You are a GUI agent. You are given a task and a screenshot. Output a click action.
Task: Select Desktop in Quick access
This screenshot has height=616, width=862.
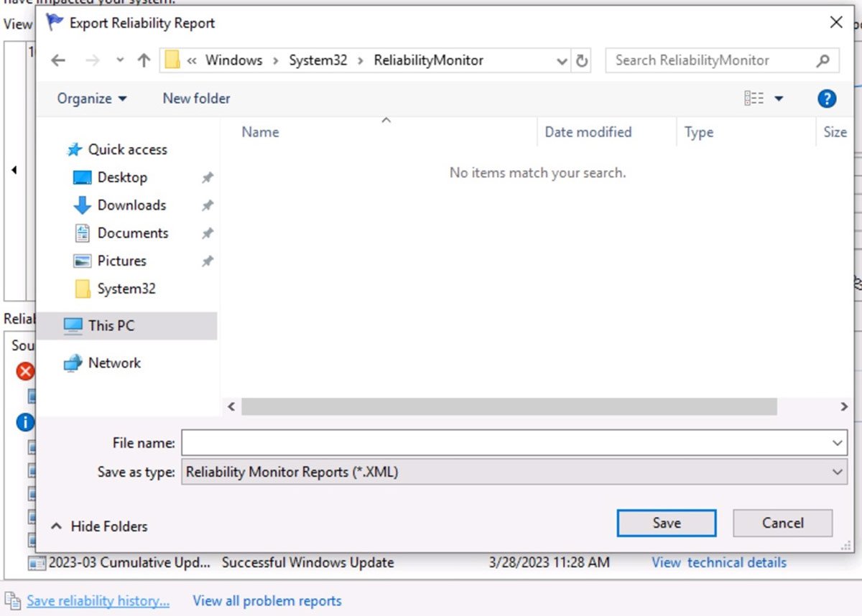coord(122,177)
